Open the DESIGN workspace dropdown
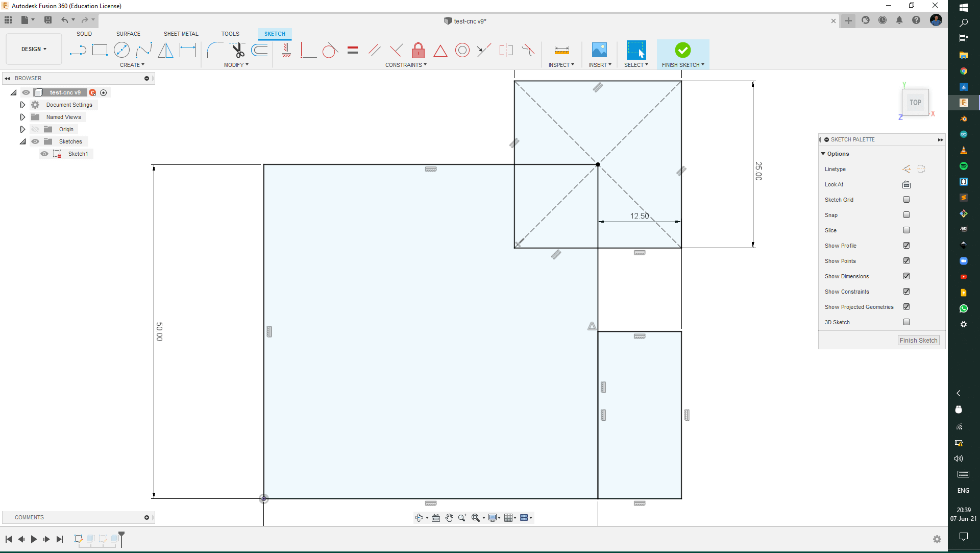980x553 pixels. click(34, 49)
